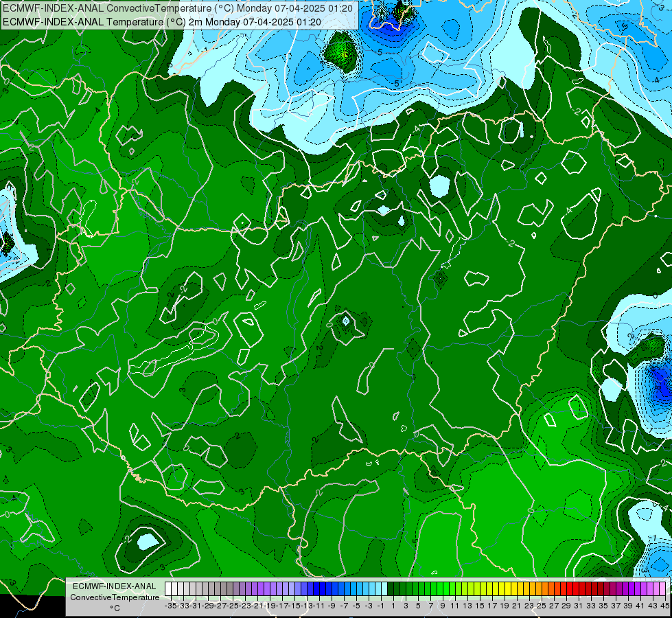Select the white -35 swatch in the legend
Viewport: 672px width, 618px height.
(168, 589)
